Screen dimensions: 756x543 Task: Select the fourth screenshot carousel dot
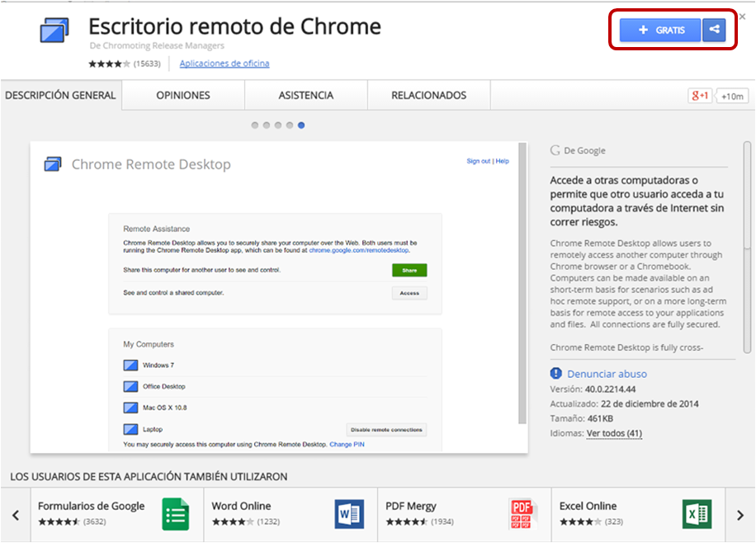[x=290, y=125]
